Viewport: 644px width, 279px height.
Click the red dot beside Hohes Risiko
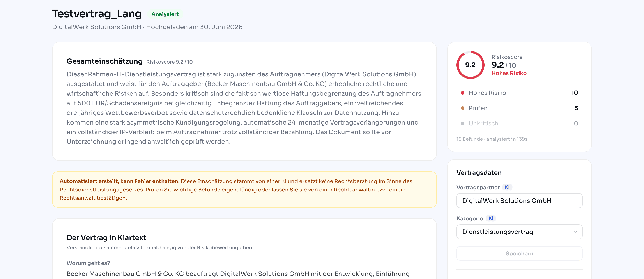[462, 93]
